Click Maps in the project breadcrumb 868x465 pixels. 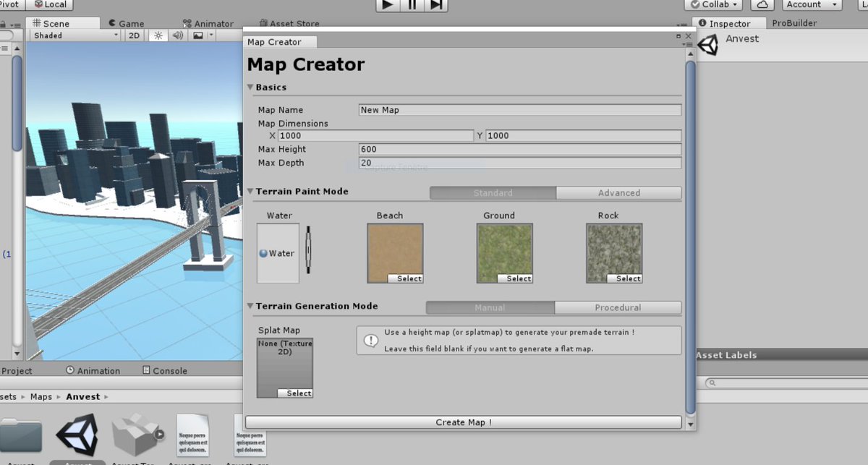41,397
